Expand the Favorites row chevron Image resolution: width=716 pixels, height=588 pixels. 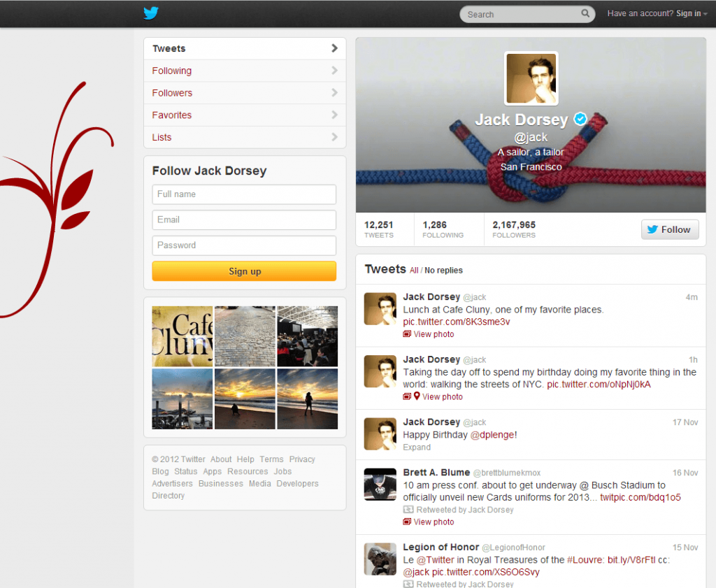[x=334, y=115]
